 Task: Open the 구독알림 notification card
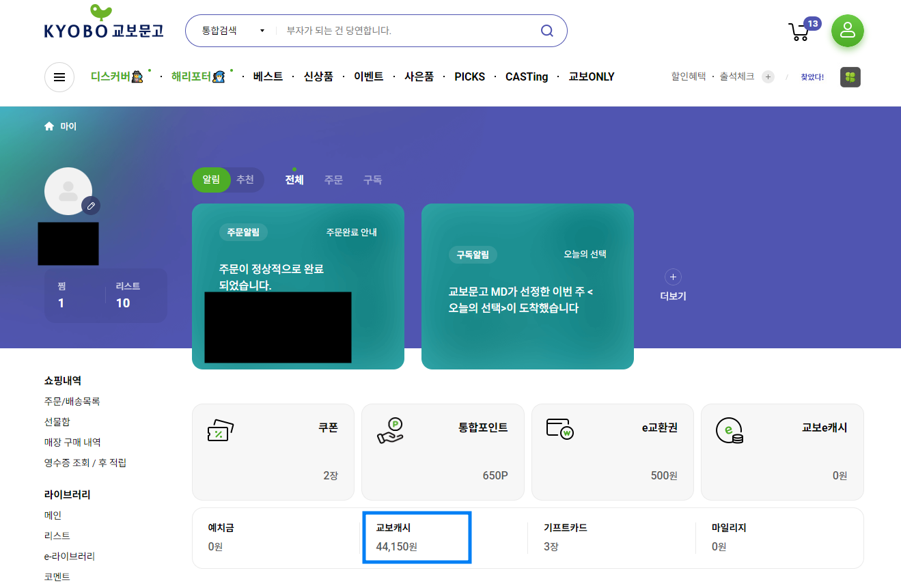coord(527,287)
